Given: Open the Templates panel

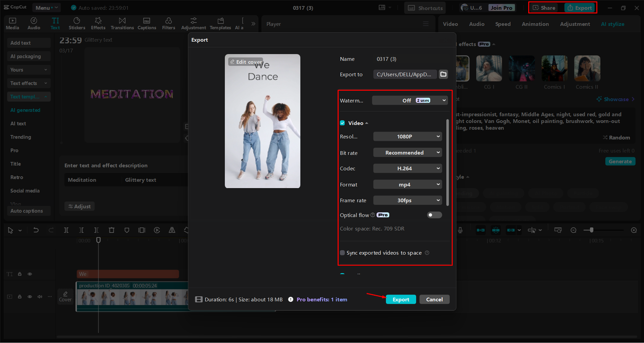Looking at the screenshot, I should 220,23.
